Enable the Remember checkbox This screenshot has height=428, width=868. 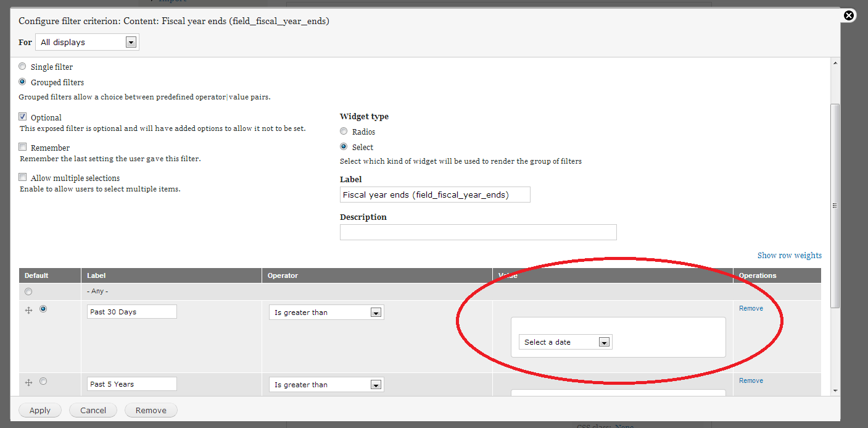pyautogui.click(x=23, y=147)
